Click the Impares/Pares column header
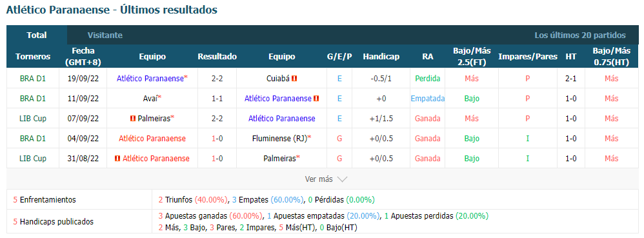 (528, 57)
